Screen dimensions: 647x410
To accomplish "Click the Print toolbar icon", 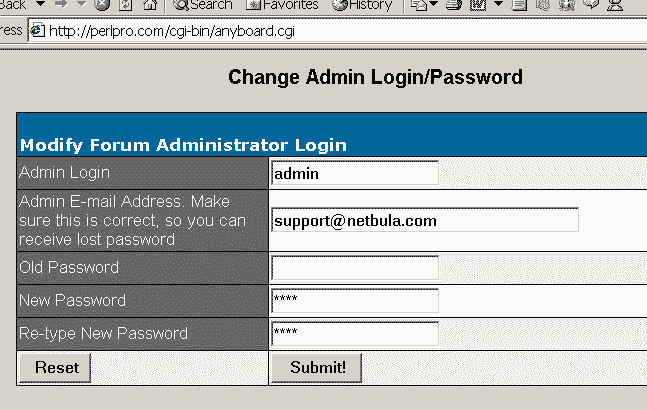I will click(x=454, y=5).
